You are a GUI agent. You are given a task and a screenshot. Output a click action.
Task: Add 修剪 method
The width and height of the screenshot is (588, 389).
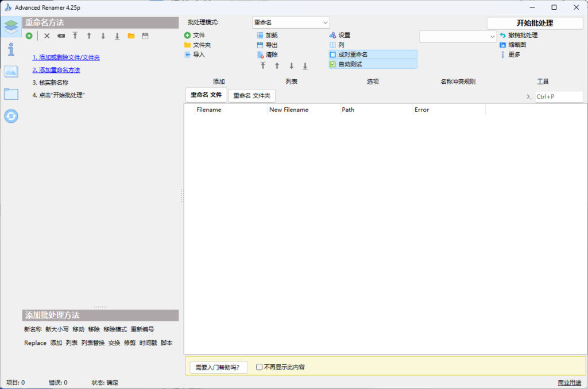[x=130, y=343]
